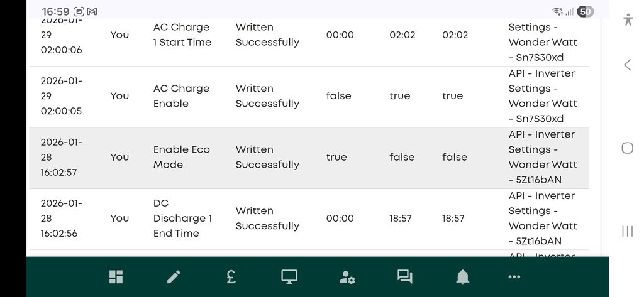Select the Enable Eco Mode row label

(x=181, y=157)
